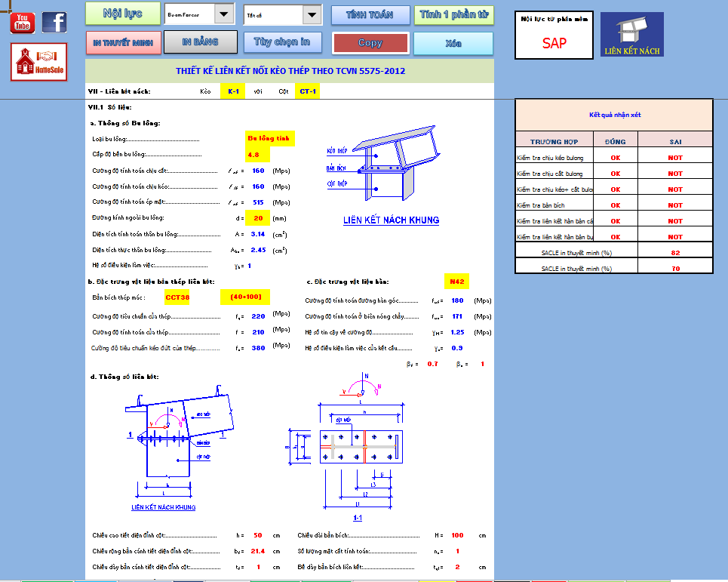This screenshot has height=582, width=728.
Task: Select tensile strength value 160 (chịu kéo row)
Action: (x=258, y=186)
